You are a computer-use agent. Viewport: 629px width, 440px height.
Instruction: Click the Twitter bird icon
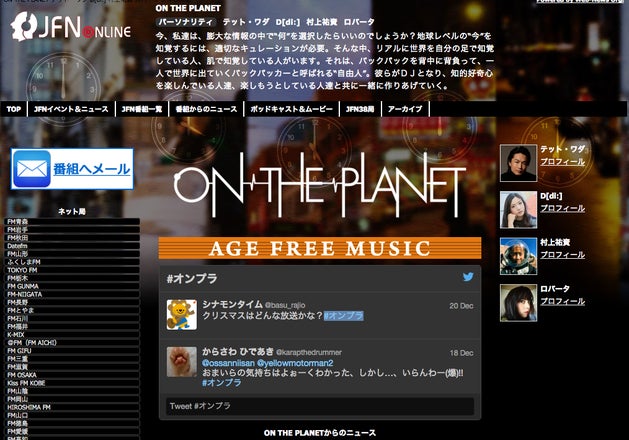click(467, 278)
